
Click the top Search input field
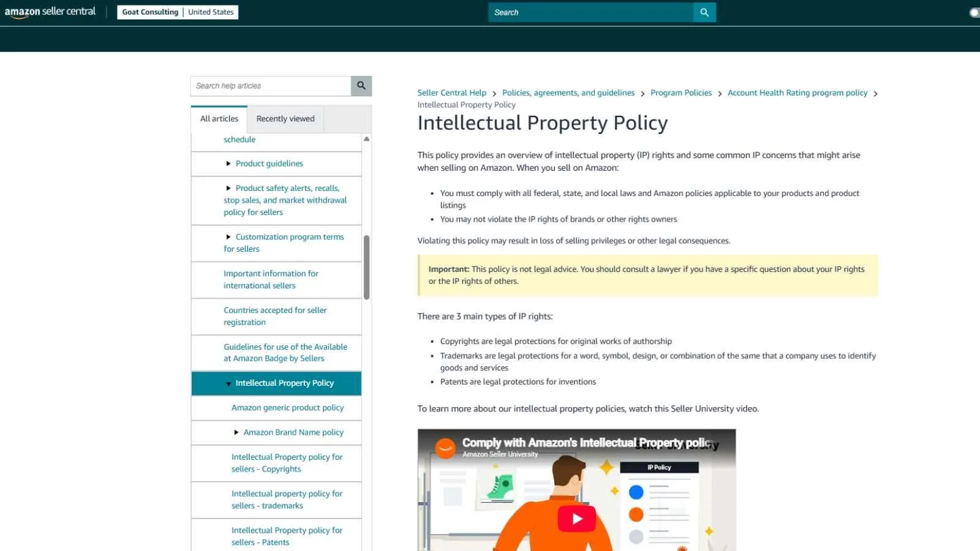pyautogui.click(x=590, y=12)
